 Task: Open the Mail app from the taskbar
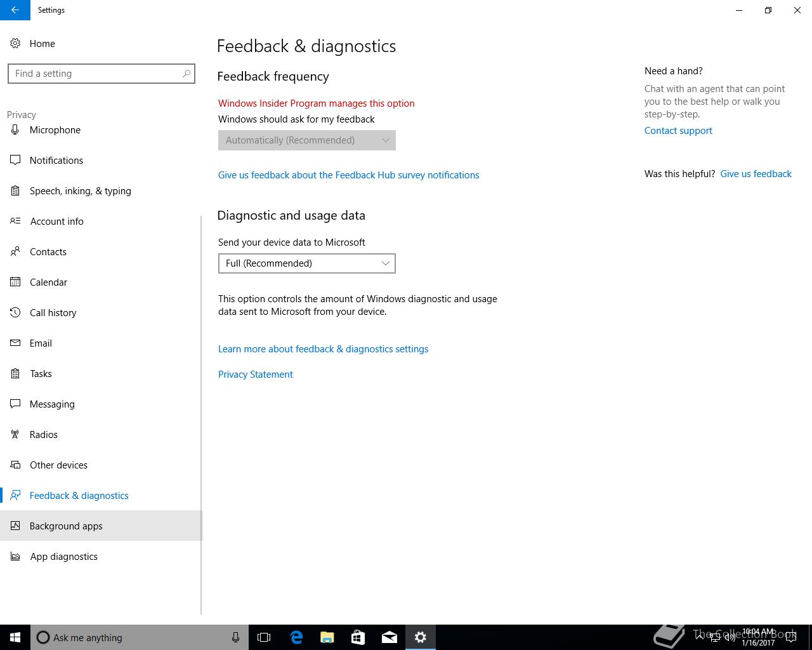click(x=389, y=637)
